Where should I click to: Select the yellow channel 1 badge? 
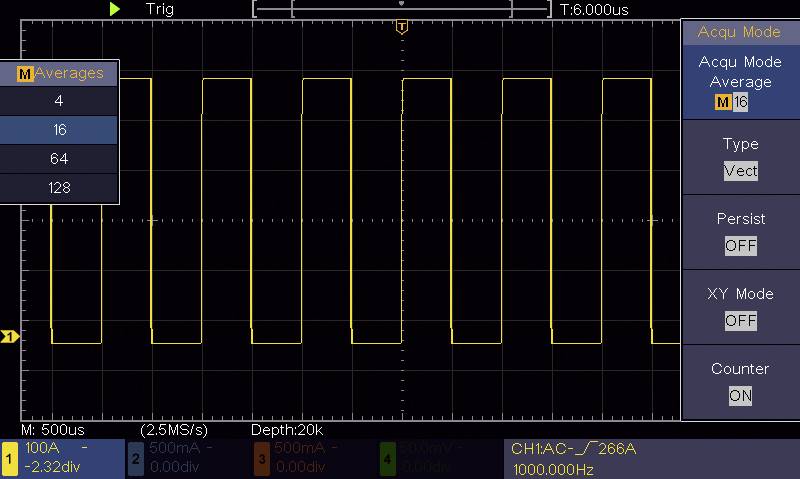pyautogui.click(x=10, y=458)
